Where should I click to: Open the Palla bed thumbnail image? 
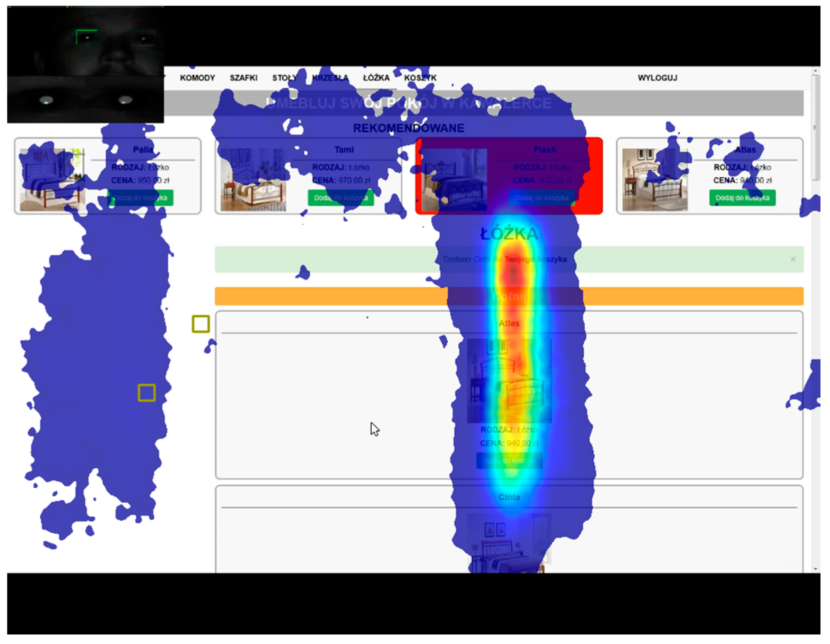pos(52,179)
